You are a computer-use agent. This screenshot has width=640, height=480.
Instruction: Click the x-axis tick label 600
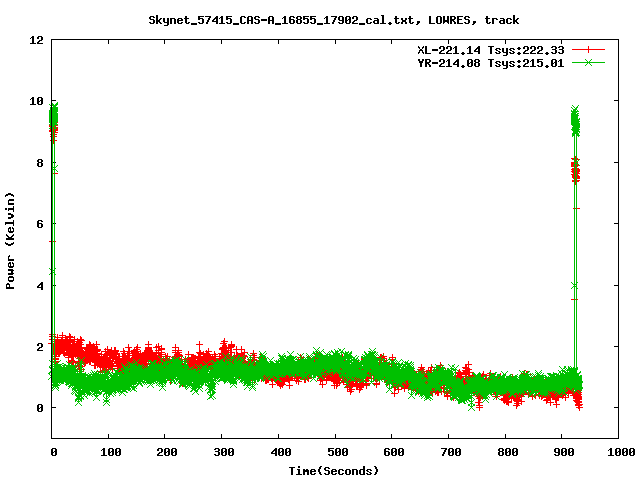click(394, 452)
